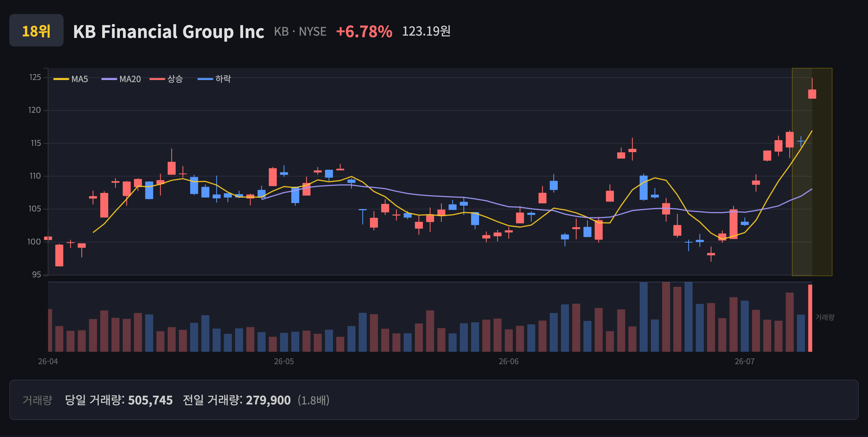Click the 거래량 heading in the bottom panel
This screenshot has width=868, height=437.
[37, 400]
